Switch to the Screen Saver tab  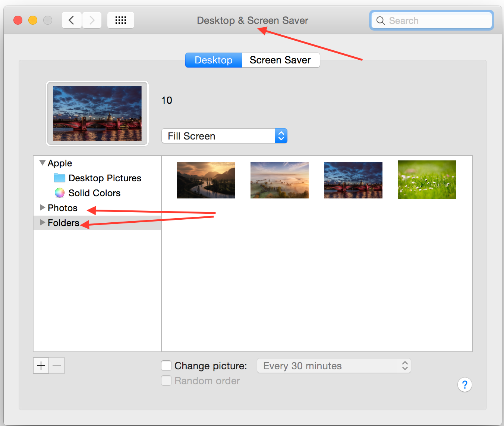tap(281, 60)
